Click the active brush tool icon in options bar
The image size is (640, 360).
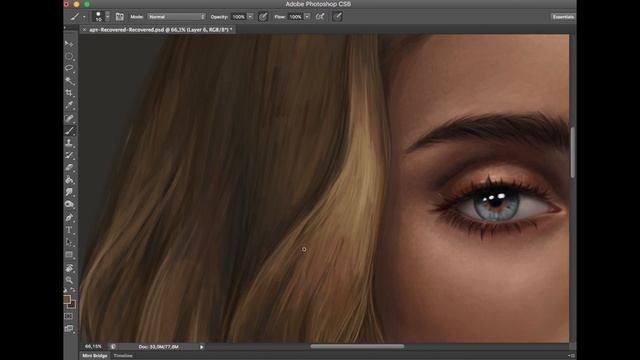75,17
